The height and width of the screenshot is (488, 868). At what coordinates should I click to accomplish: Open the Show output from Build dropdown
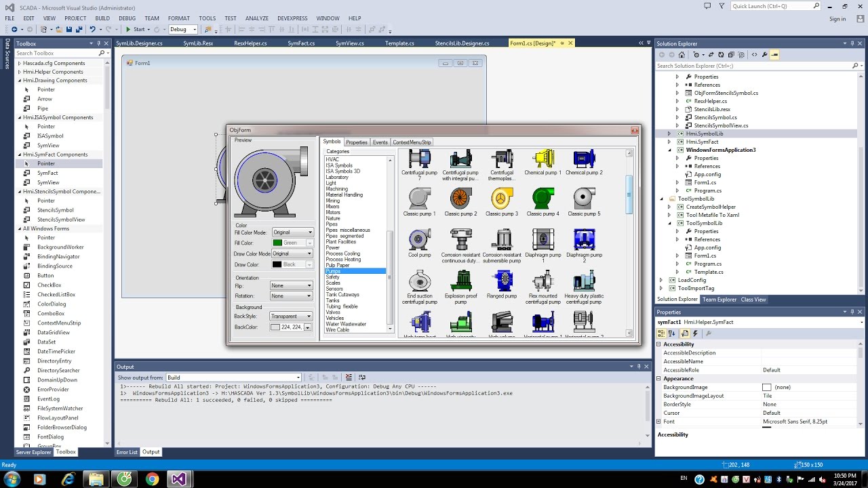coord(233,378)
